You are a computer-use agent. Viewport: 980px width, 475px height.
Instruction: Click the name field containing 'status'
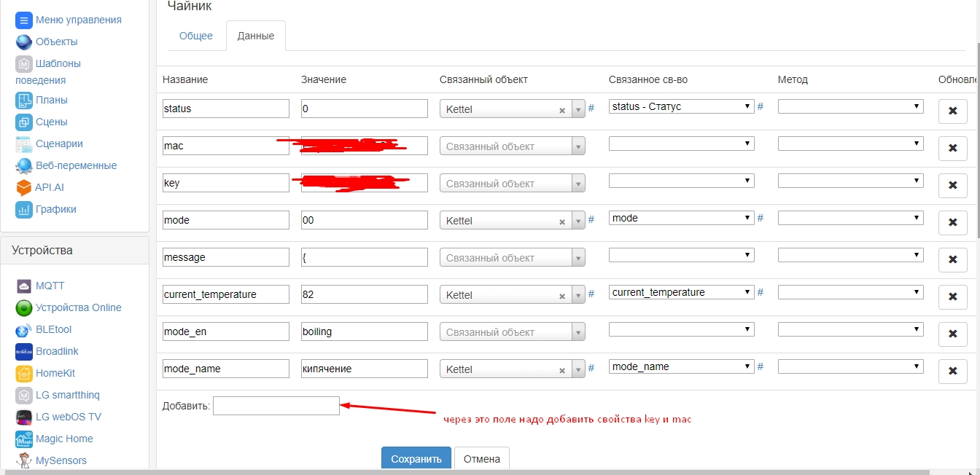[x=226, y=109]
